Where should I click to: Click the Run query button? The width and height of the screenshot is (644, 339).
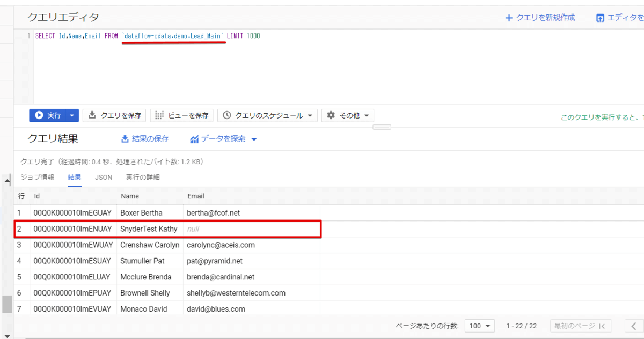(48, 115)
